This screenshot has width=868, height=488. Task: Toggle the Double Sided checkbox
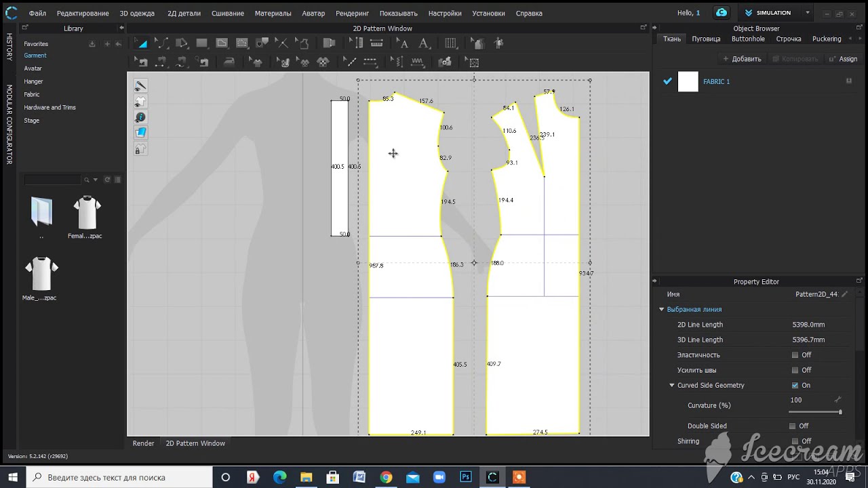point(792,426)
